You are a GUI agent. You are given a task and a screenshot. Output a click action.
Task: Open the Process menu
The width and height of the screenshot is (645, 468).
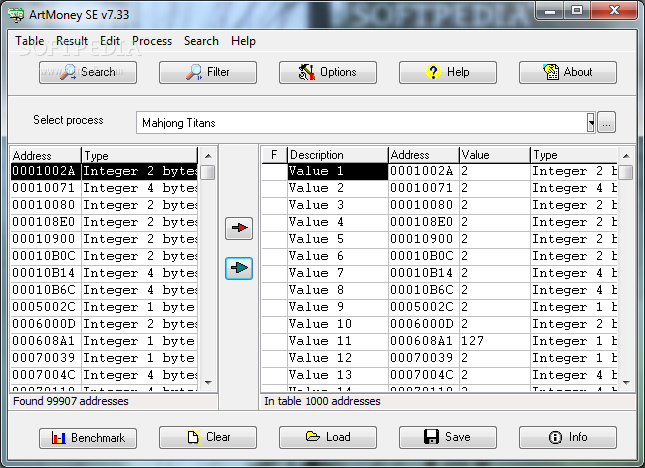tap(152, 41)
